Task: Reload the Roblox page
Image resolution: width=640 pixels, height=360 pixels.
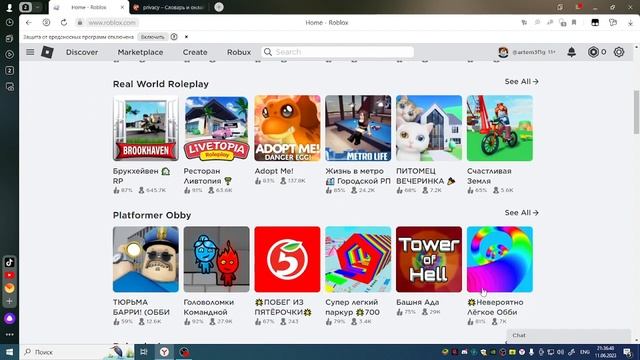Action: (x=64, y=22)
